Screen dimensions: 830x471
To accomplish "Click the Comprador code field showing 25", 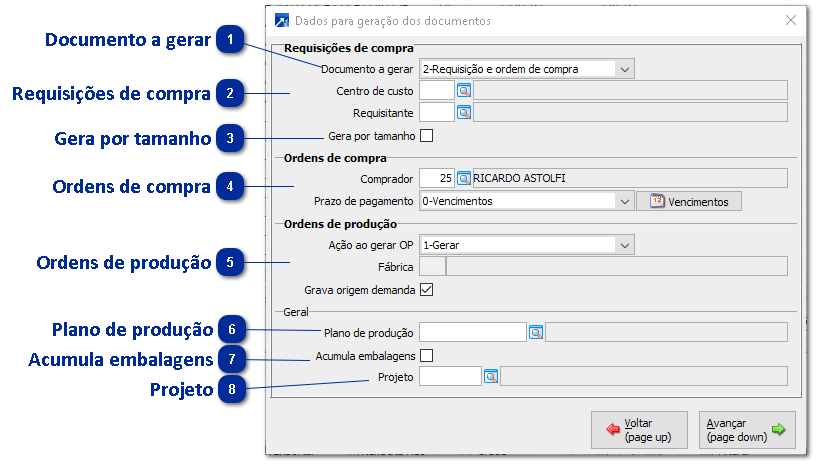I will click(x=437, y=178).
